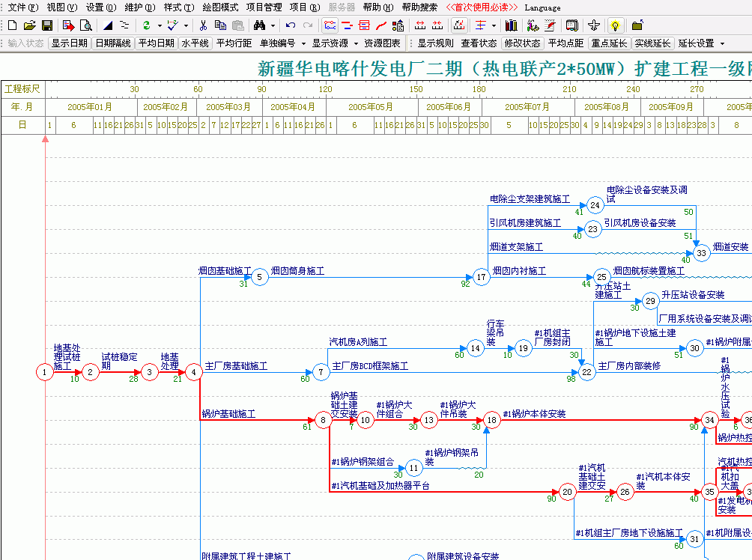
Task: Select the network diagram view icon
Action: coord(330,25)
